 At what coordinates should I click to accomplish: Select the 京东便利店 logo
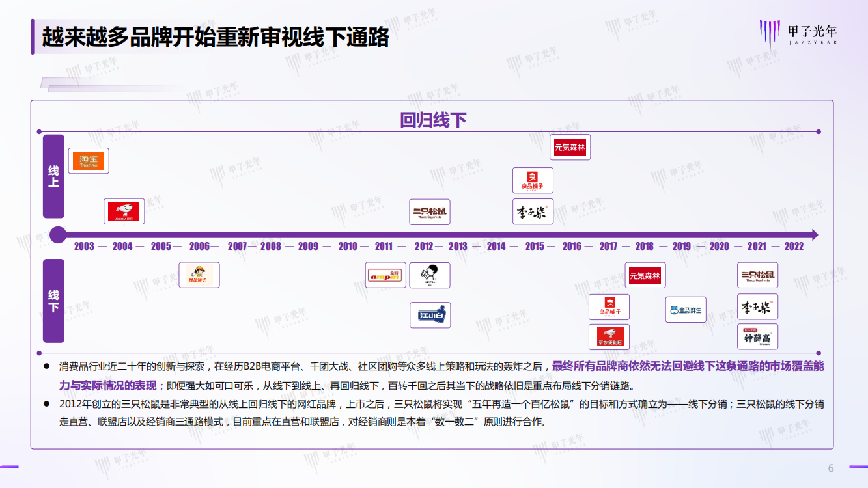tap(609, 337)
